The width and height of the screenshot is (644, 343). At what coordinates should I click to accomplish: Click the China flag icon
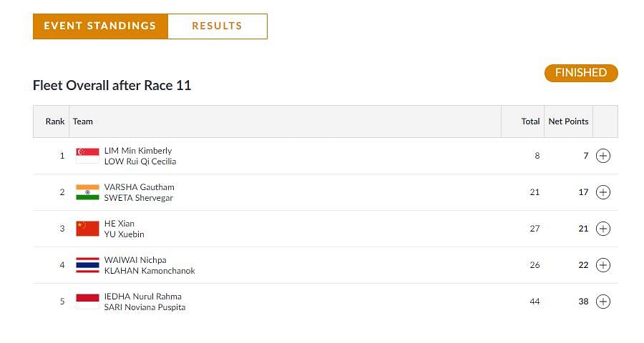point(87,229)
